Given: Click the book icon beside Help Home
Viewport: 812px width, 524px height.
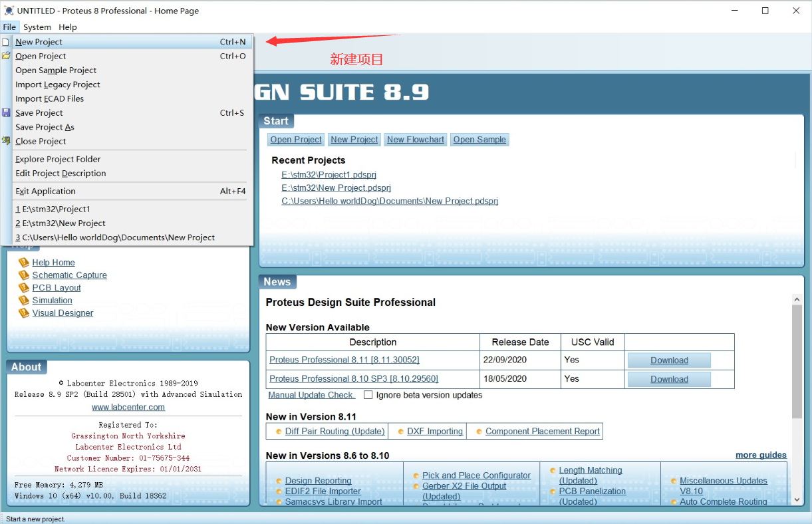Looking at the screenshot, I should point(24,263).
